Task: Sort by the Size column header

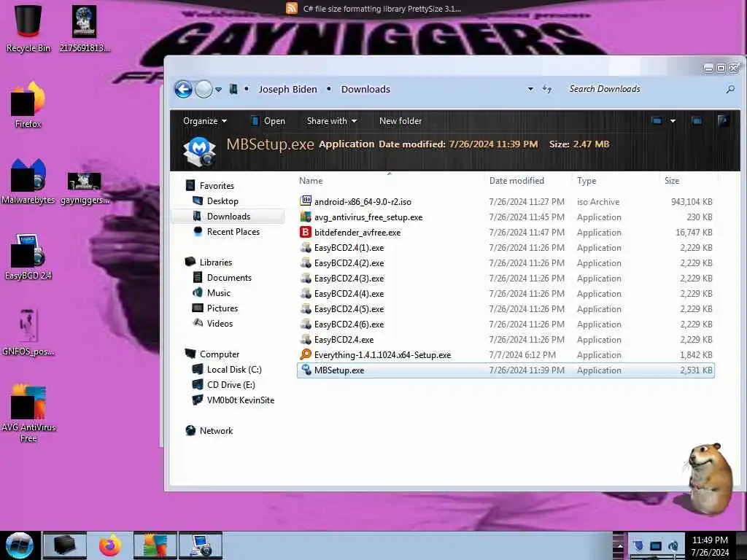Action: pyautogui.click(x=672, y=181)
